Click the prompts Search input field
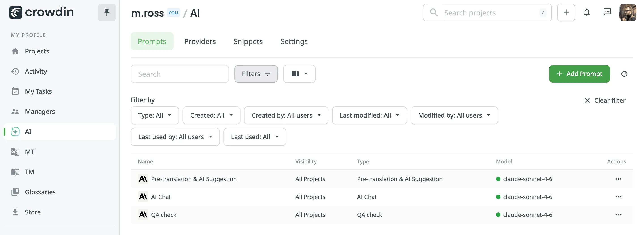 180,74
